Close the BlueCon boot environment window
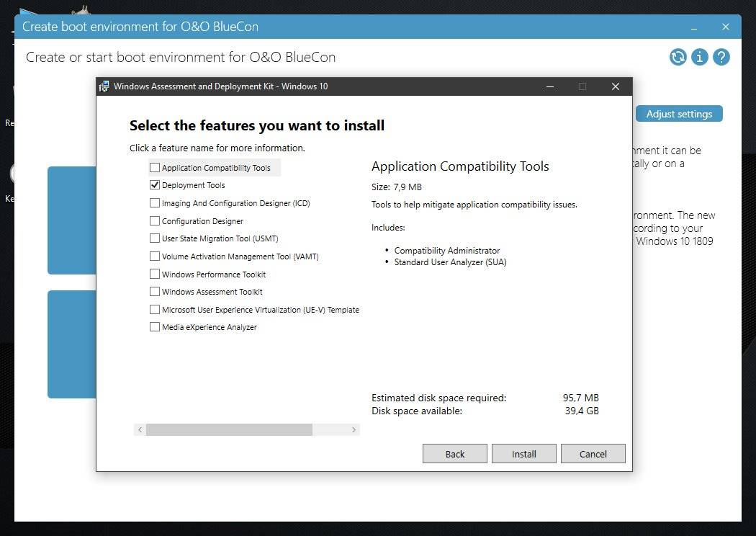Screen dimensions: 756x536 [725, 27]
